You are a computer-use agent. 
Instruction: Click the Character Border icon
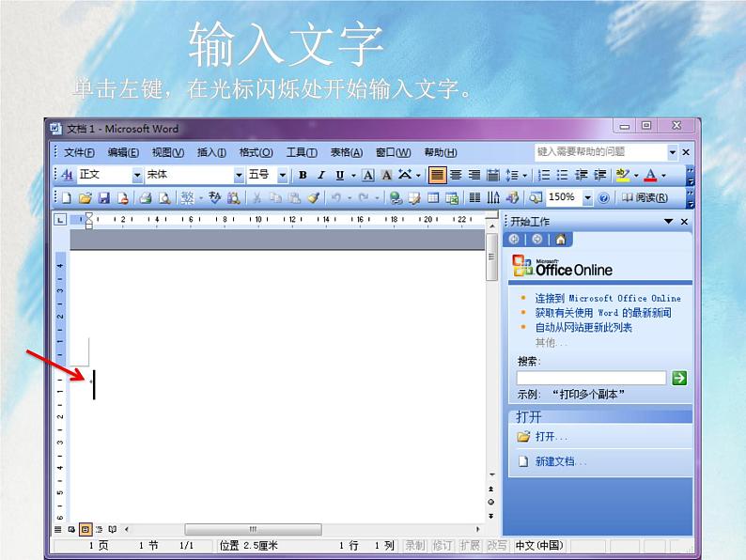click(367, 175)
